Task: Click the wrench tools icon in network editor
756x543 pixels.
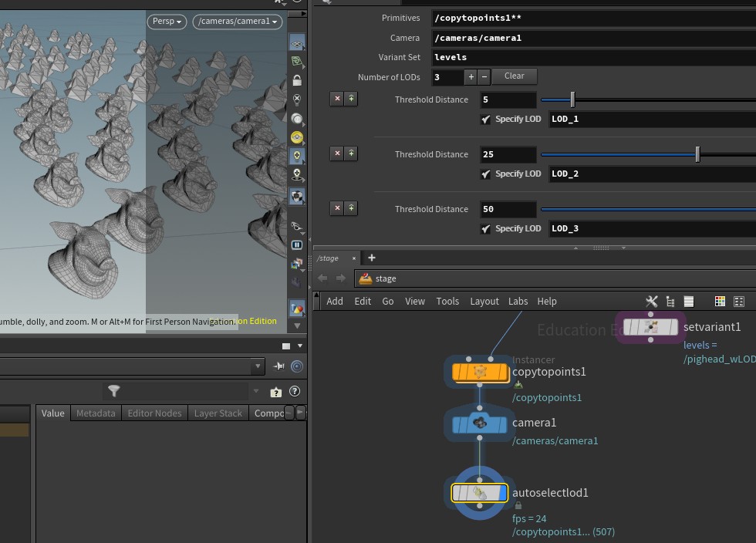Action: (x=651, y=302)
